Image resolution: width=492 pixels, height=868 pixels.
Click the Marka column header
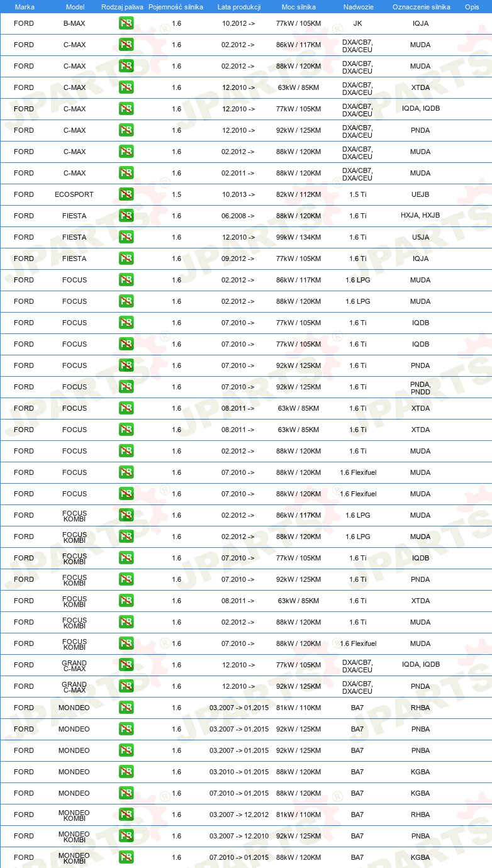[24, 7]
